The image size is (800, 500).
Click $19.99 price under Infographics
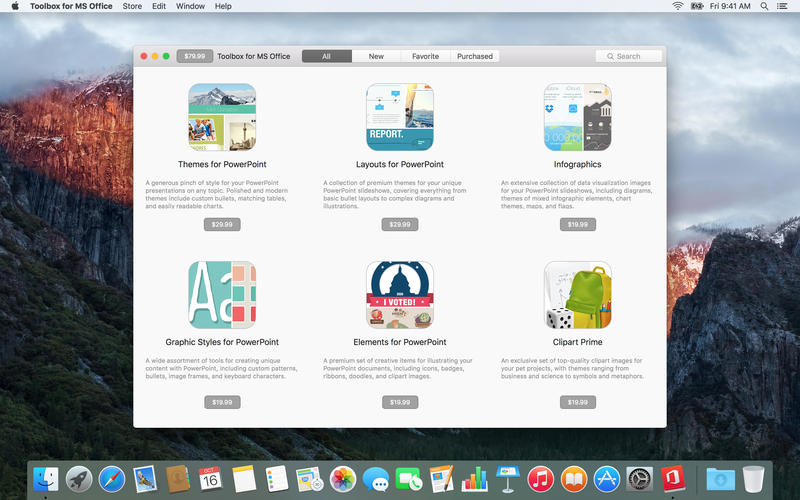tap(578, 224)
